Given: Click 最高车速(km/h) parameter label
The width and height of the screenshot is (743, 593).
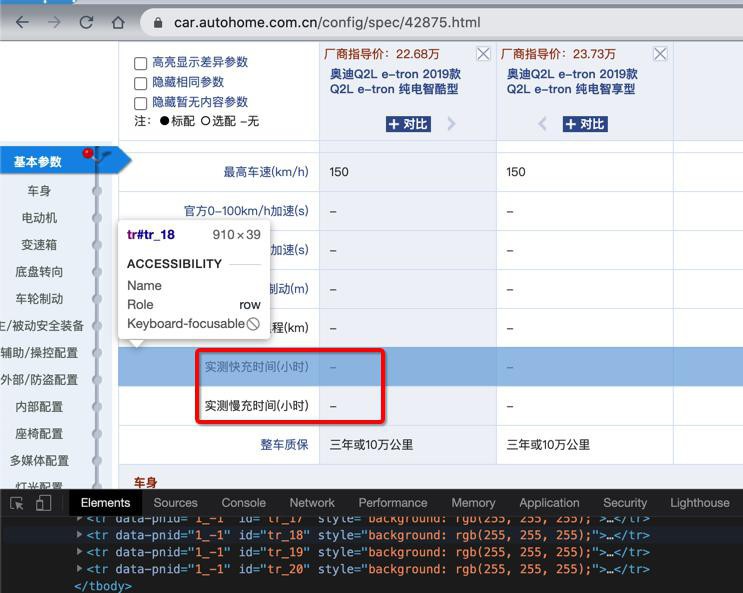Looking at the screenshot, I should [266, 172].
